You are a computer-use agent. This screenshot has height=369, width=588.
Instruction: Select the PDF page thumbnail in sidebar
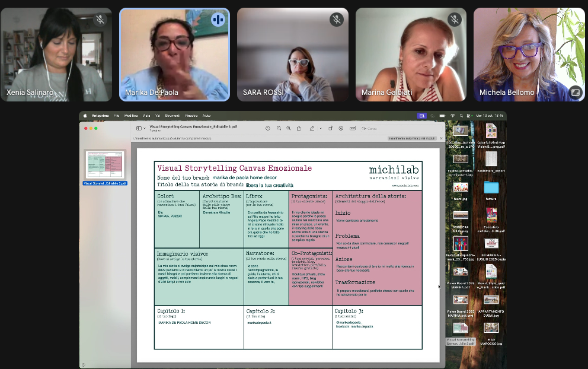coord(105,164)
